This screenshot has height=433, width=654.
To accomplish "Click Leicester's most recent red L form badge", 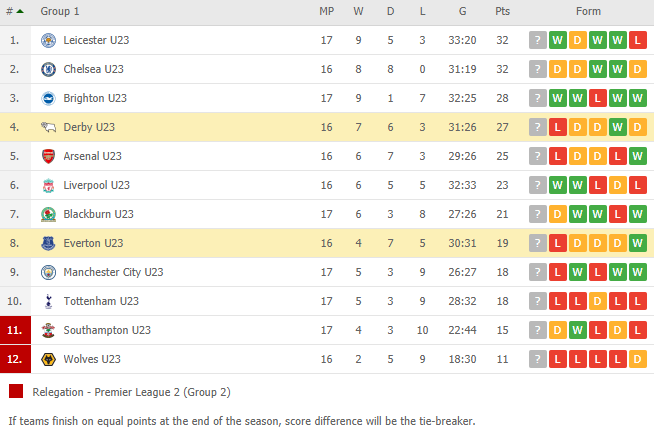I will click(638, 40).
